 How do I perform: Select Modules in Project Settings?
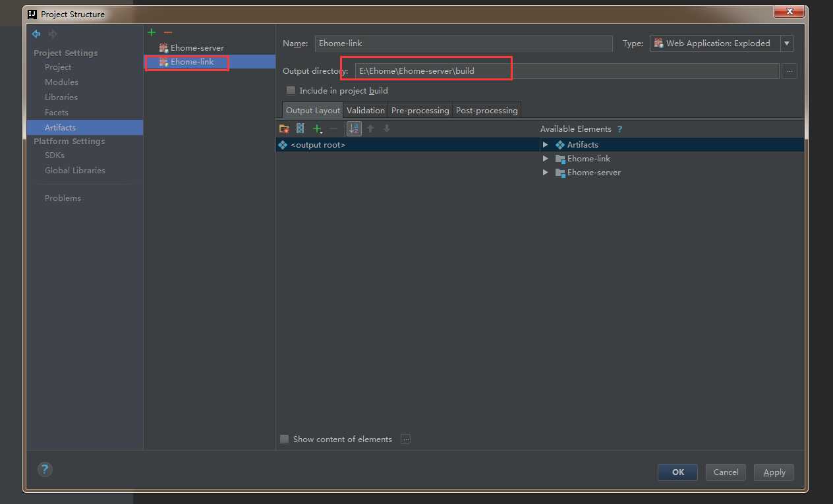(x=61, y=82)
